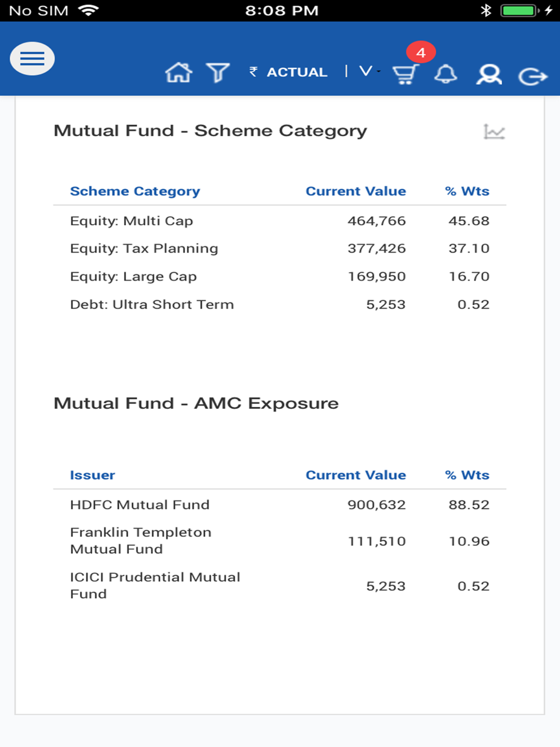Open the shopping cart with 4 items
The image size is (560, 747).
coord(405,74)
